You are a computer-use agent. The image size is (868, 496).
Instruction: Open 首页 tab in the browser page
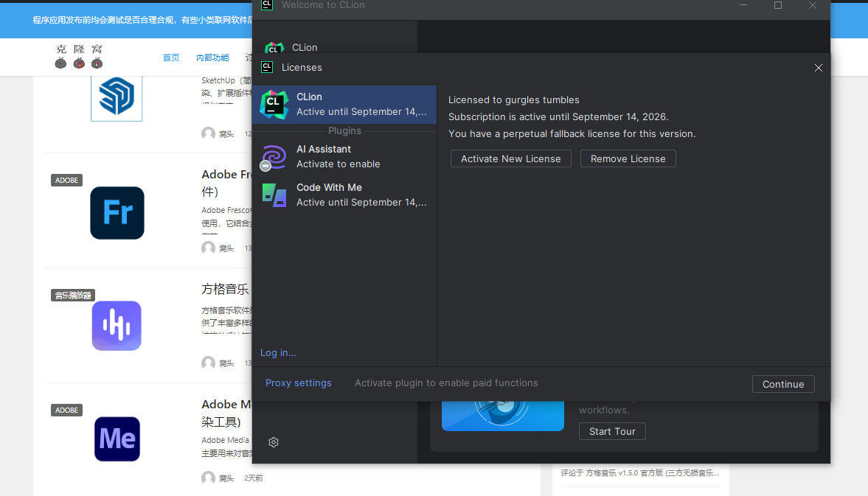171,57
